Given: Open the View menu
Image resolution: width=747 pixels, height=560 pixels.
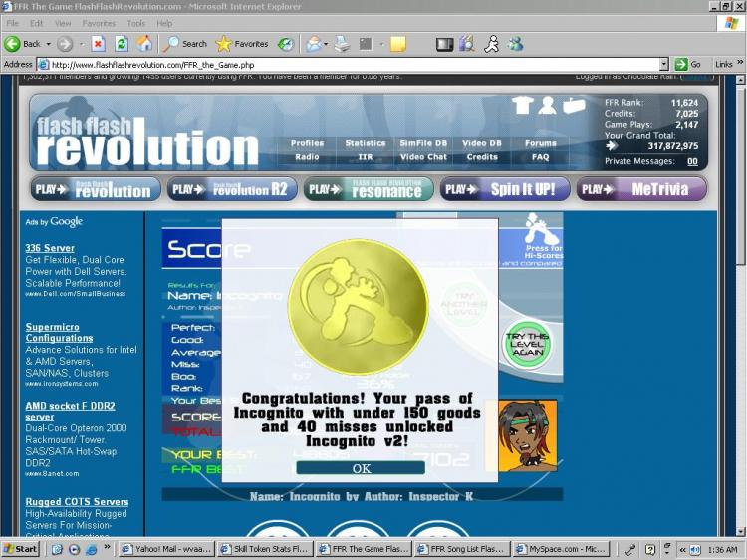Looking at the screenshot, I should pos(63,23).
